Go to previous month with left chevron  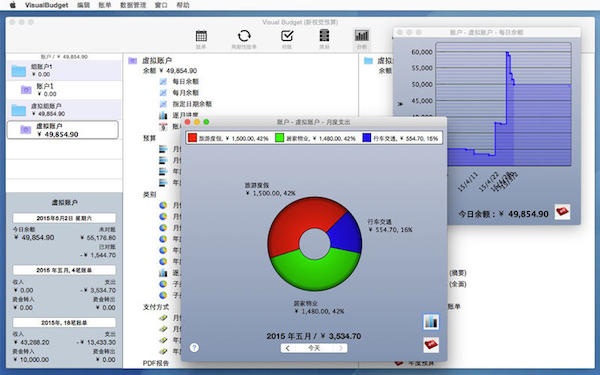[x=288, y=348]
